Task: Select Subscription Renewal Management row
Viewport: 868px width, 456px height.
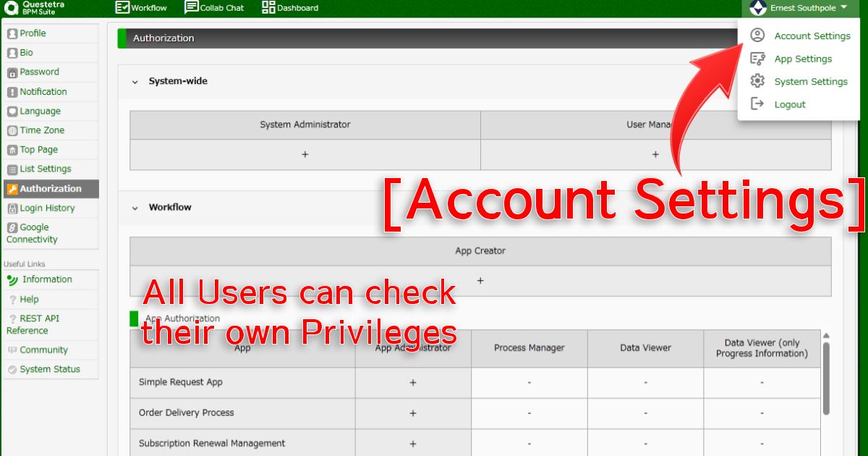Action: pos(475,443)
